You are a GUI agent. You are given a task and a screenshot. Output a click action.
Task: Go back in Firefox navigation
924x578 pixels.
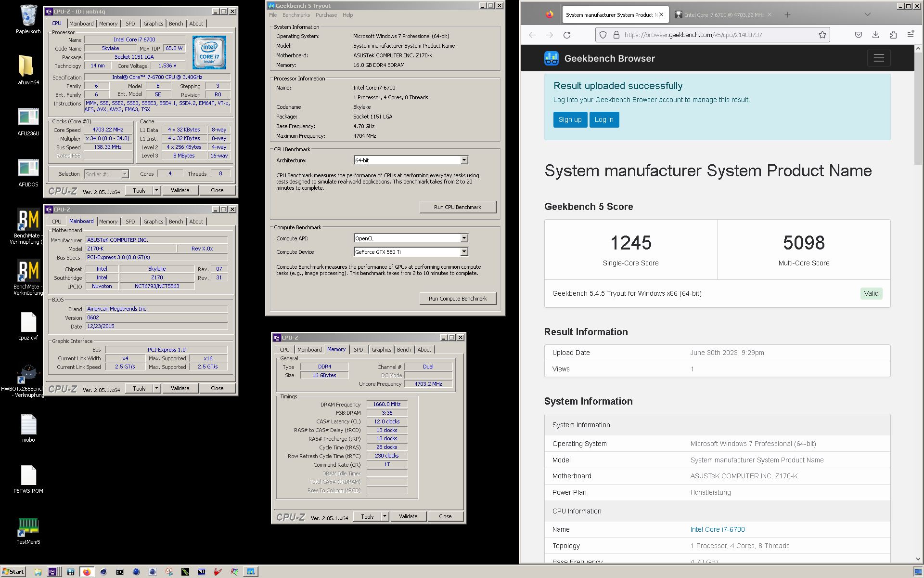tap(532, 35)
